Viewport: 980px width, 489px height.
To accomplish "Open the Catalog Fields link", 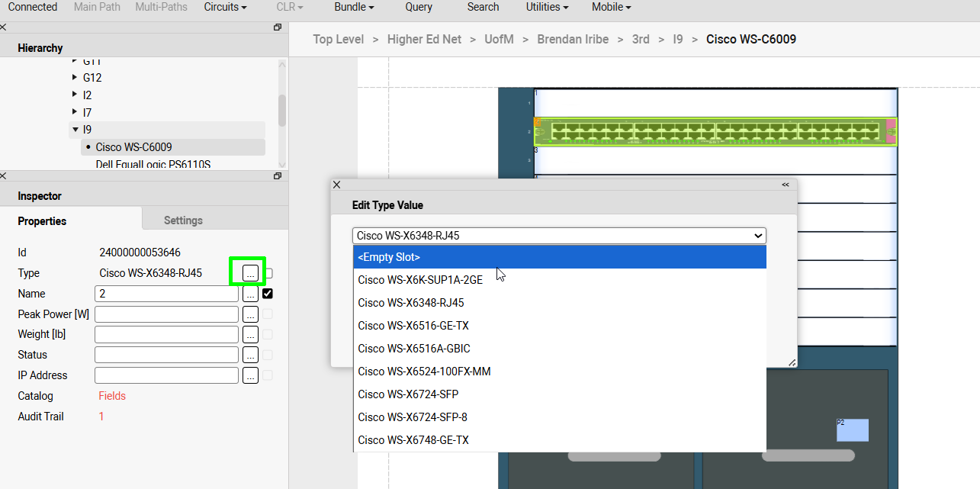I will pos(112,396).
